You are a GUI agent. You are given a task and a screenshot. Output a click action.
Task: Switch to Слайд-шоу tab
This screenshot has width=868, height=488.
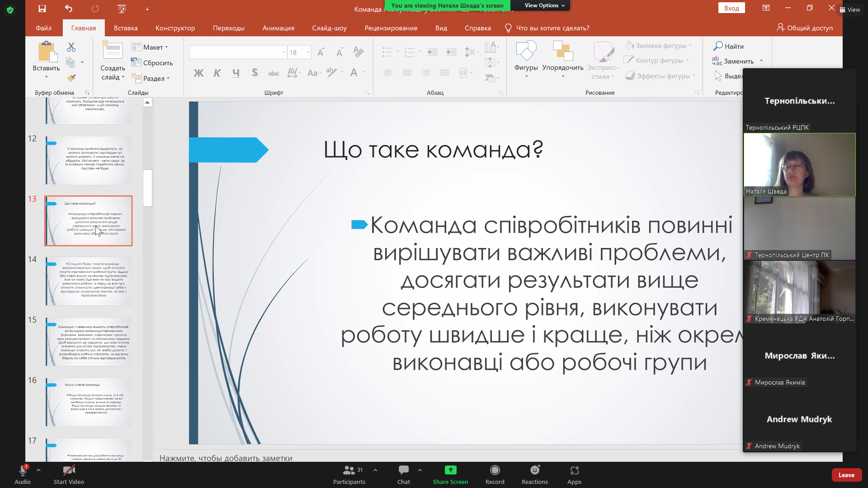point(330,28)
